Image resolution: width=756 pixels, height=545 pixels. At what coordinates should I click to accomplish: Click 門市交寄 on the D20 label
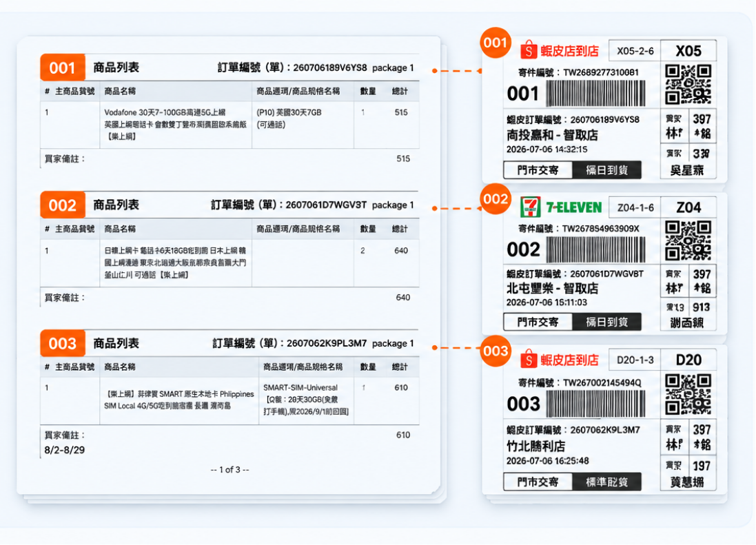(538, 482)
